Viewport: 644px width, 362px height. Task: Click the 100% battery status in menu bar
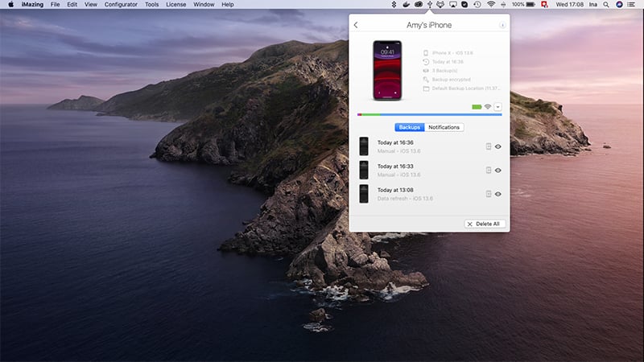pyautogui.click(x=523, y=5)
